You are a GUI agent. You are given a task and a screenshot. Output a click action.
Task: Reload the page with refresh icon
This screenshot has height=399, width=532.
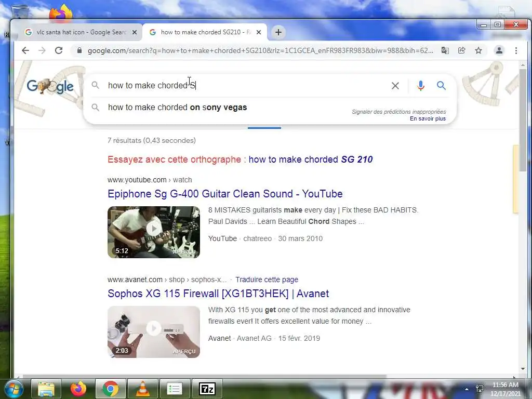(59, 50)
